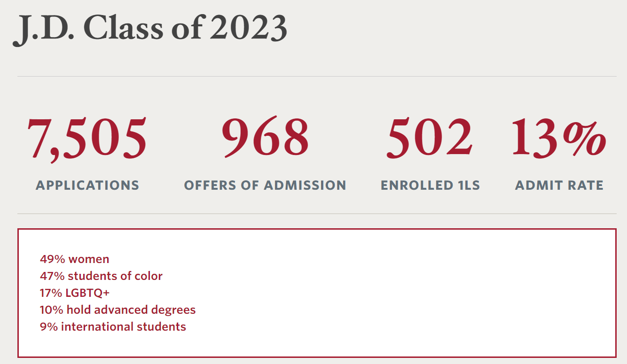Click the 17% LGBTQ+ line

[x=75, y=293]
